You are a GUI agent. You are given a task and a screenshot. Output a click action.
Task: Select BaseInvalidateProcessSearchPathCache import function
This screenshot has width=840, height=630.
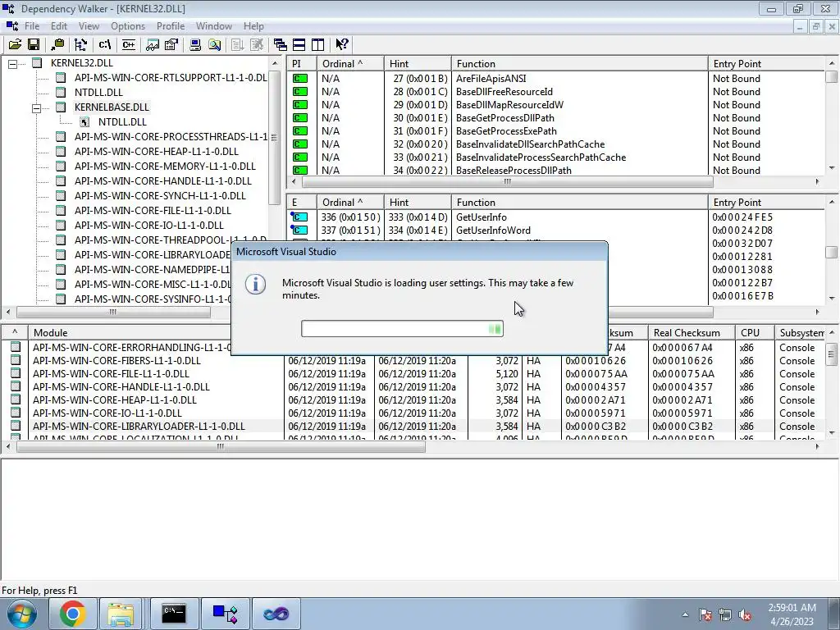pos(541,157)
